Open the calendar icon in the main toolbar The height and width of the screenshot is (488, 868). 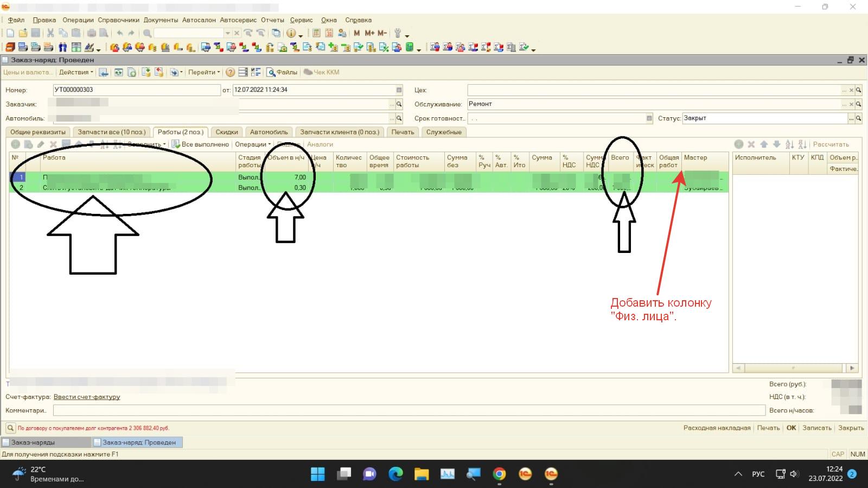click(x=329, y=33)
